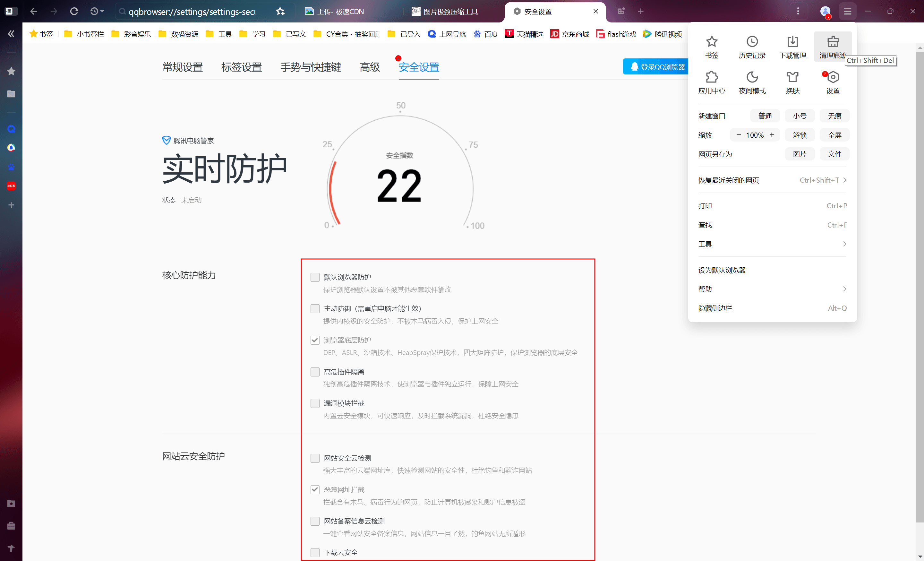
Task: Uncheck 浏览器底层防护 checkbox
Action: (315, 340)
